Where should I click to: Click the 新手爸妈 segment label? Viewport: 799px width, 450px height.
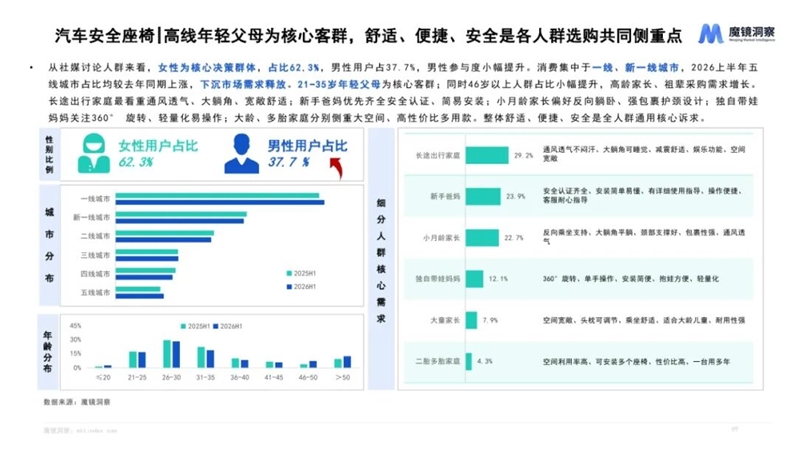point(445,196)
